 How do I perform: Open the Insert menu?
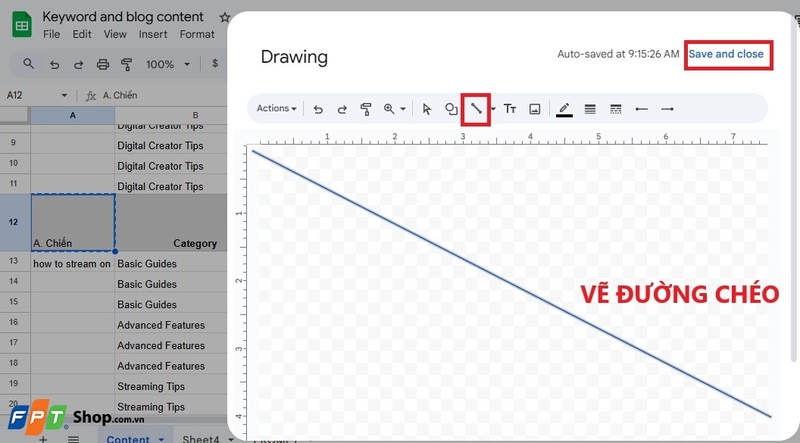153,34
